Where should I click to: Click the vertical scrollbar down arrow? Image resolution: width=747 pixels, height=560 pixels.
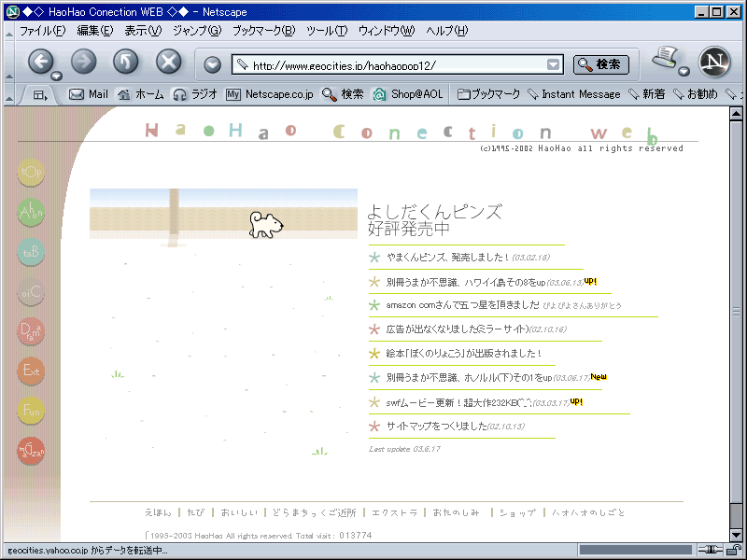[736, 535]
